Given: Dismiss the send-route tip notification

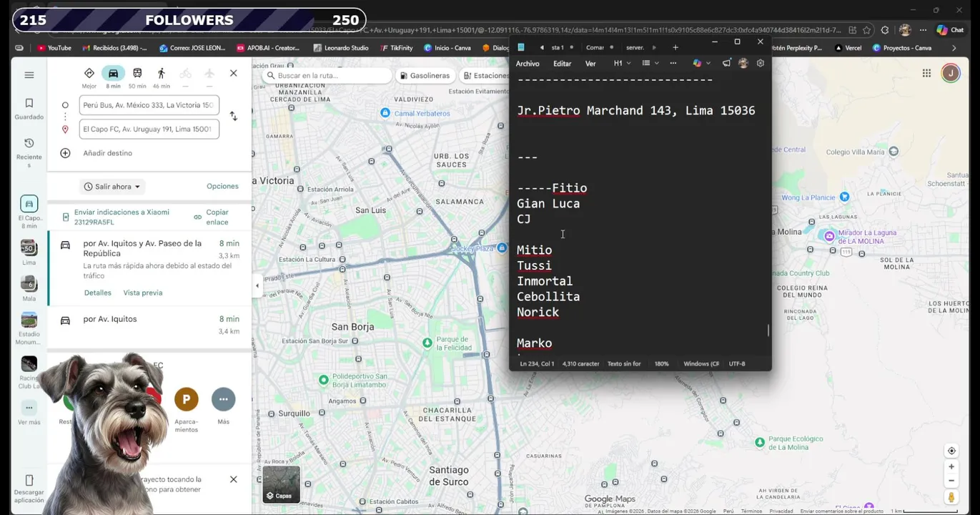Looking at the screenshot, I should (x=233, y=479).
